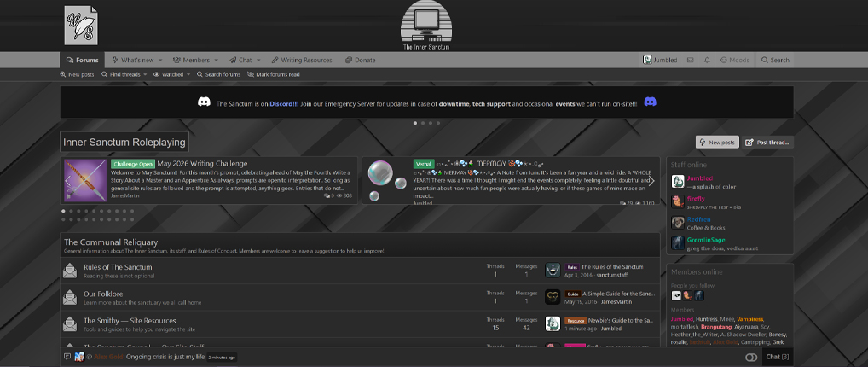The height and width of the screenshot is (367, 868).
Task: Click the chat bubble icon in bottom bar
Action: click(67, 357)
